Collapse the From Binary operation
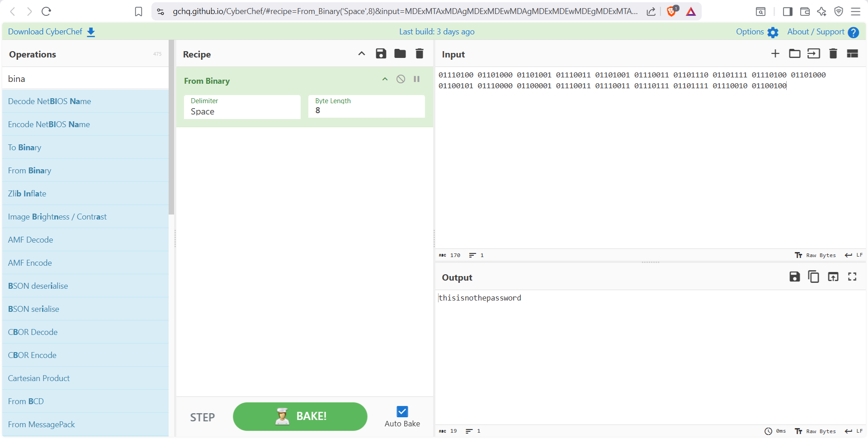868x439 pixels. (385, 79)
